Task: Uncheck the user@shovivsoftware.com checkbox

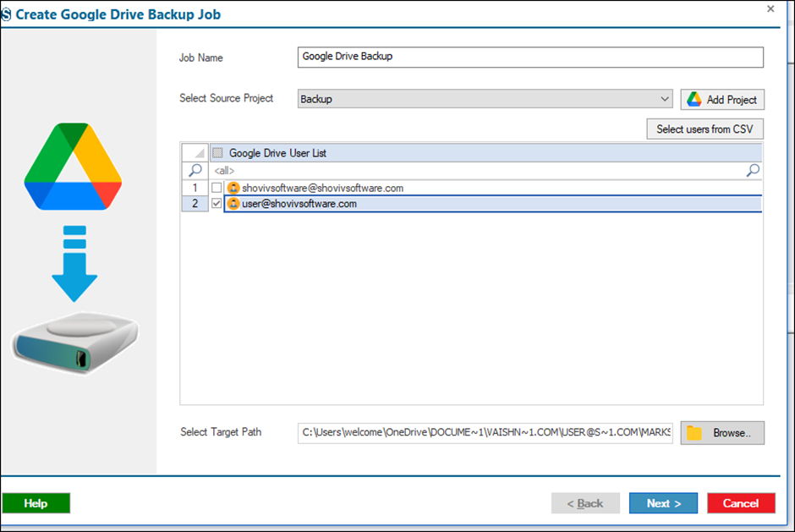Action: click(x=217, y=203)
